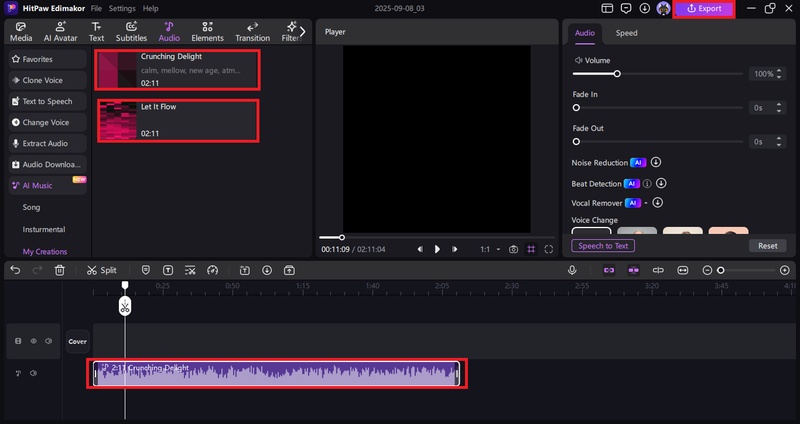Delete the selected clip with trash icon
The width and height of the screenshot is (800, 424).
[x=60, y=270]
